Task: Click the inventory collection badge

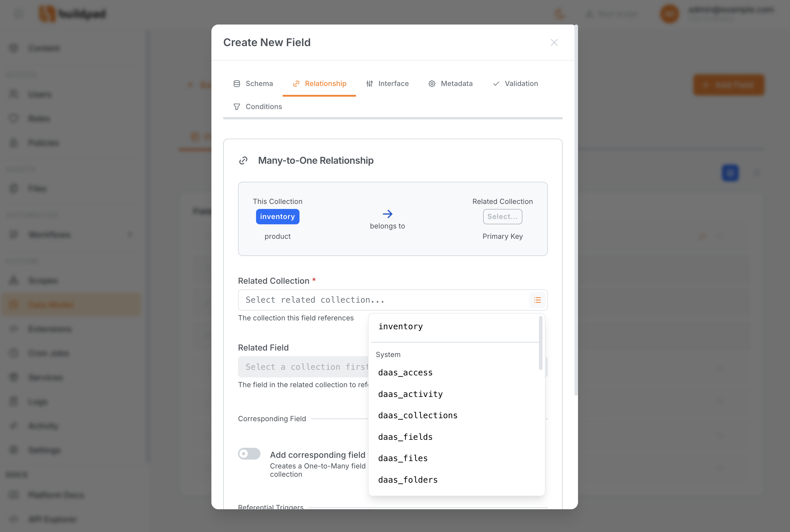Action: pos(277,216)
